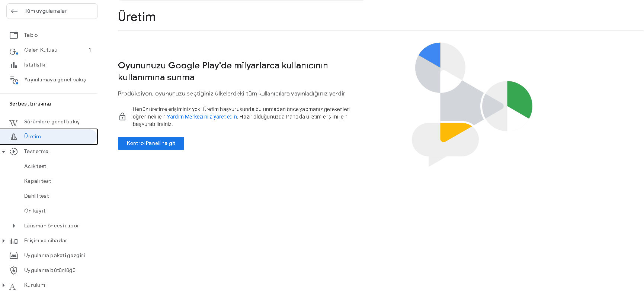
Task: Click the Kurulum setup icon
Action: click(13, 287)
